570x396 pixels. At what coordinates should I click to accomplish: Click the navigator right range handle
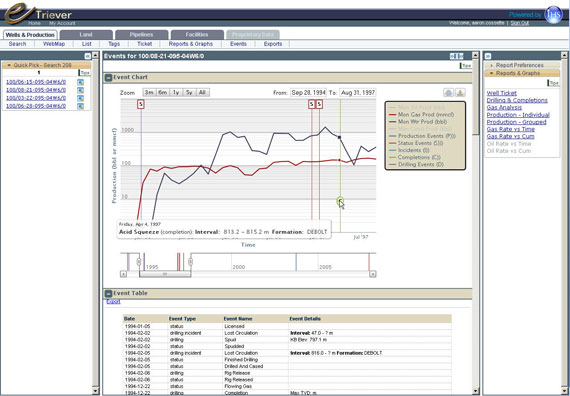click(190, 262)
